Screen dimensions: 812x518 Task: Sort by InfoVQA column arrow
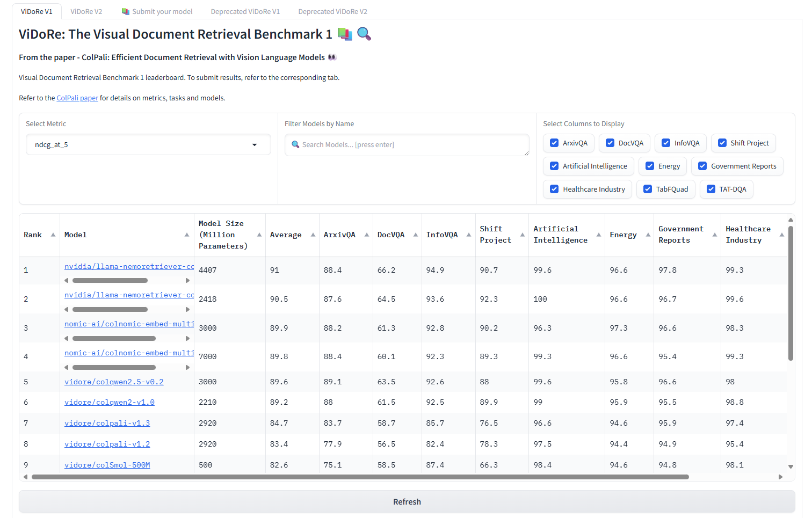[x=469, y=235]
